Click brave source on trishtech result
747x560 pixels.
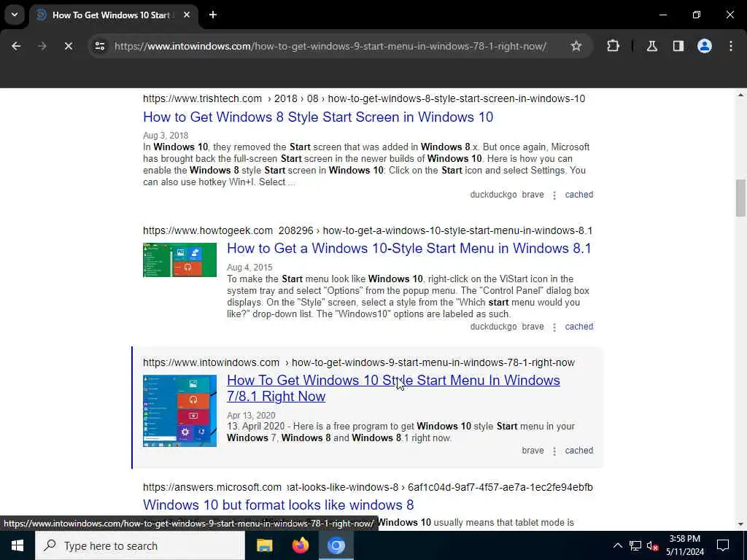pyautogui.click(x=533, y=194)
